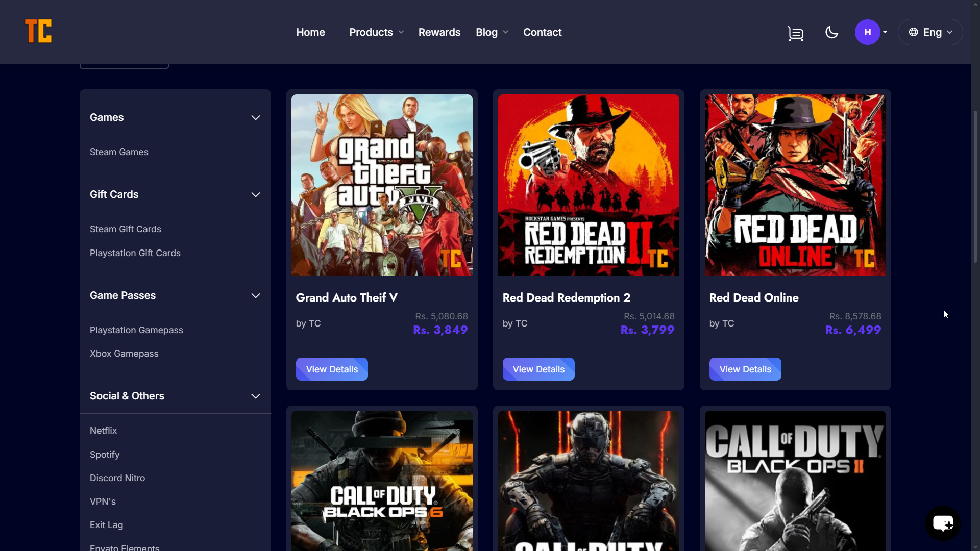The width and height of the screenshot is (980, 551).
Task: Open the live chat bubble icon
Action: click(x=943, y=523)
